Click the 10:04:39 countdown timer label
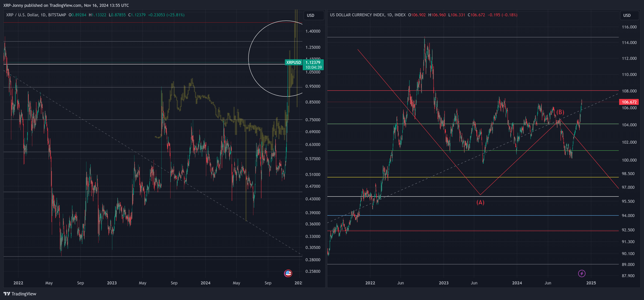Screen dimensions: 644x300 pyautogui.click(x=313, y=67)
